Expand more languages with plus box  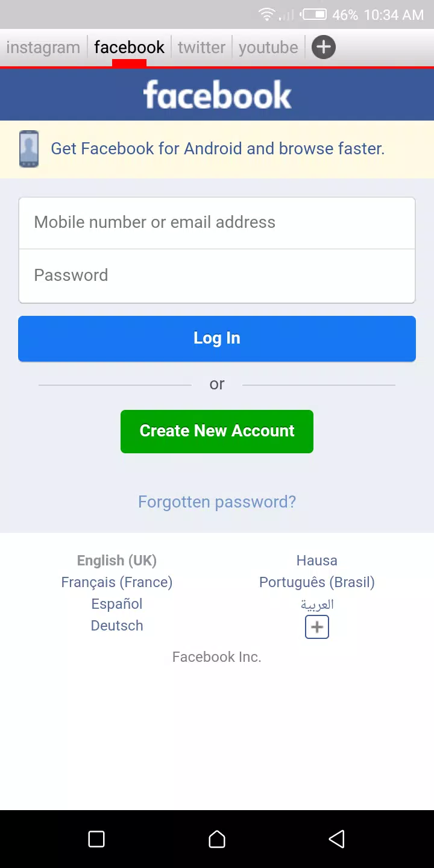[x=317, y=627]
